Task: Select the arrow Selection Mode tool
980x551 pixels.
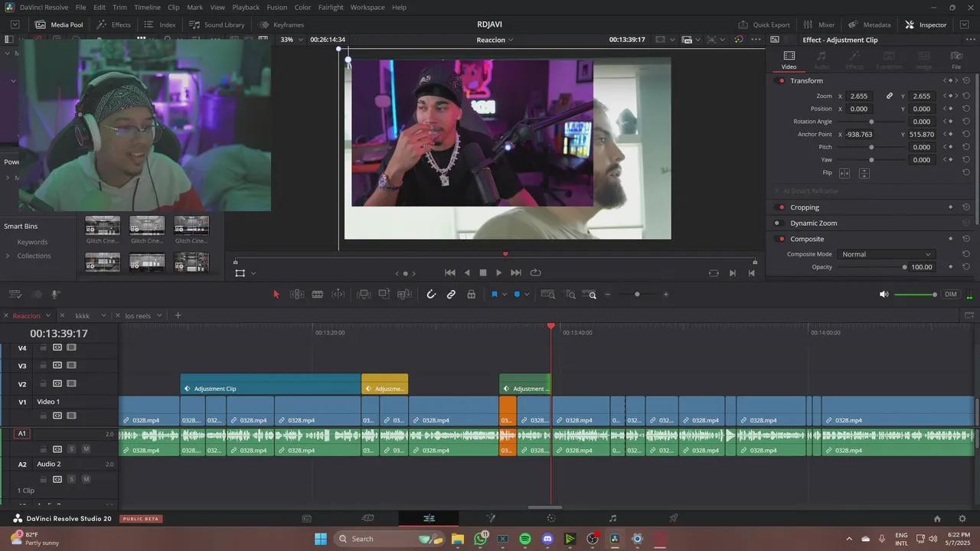Action: pos(276,295)
